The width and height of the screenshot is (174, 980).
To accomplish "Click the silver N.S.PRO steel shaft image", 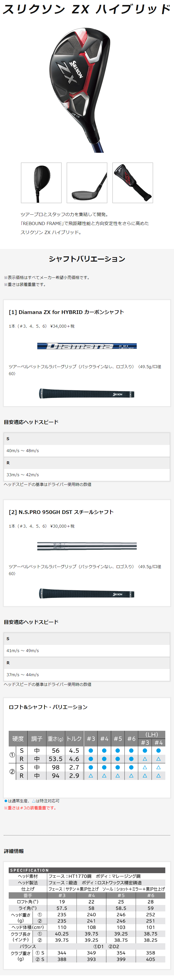I will [87, 546].
